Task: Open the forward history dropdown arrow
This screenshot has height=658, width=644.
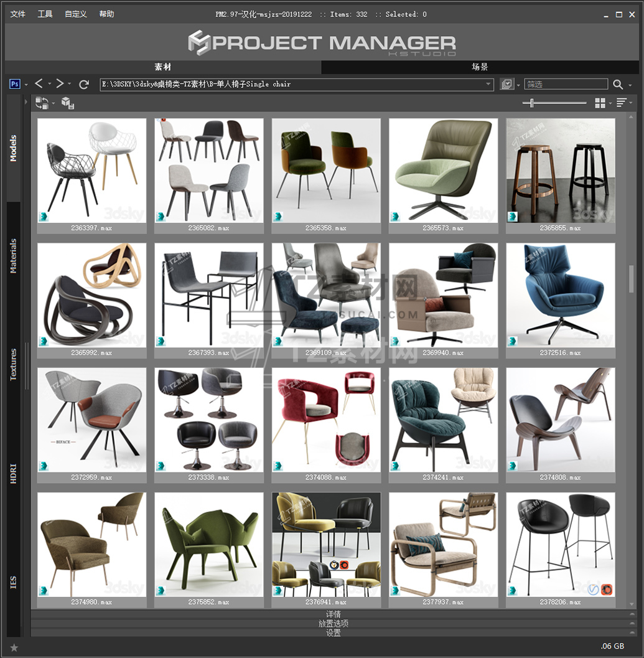Action: point(70,84)
